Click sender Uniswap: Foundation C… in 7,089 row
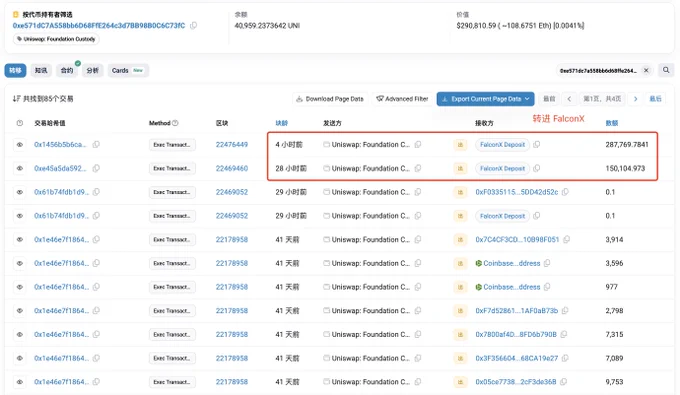This screenshot has width=680, height=395. point(370,358)
